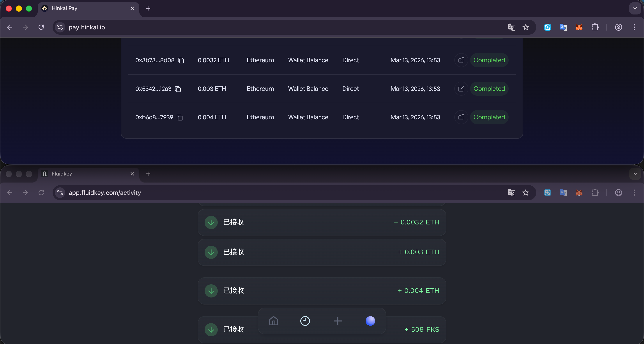Open the received 0.004 ETH activity entry
Image resolution: width=644 pixels, height=344 pixels.
pos(322,291)
